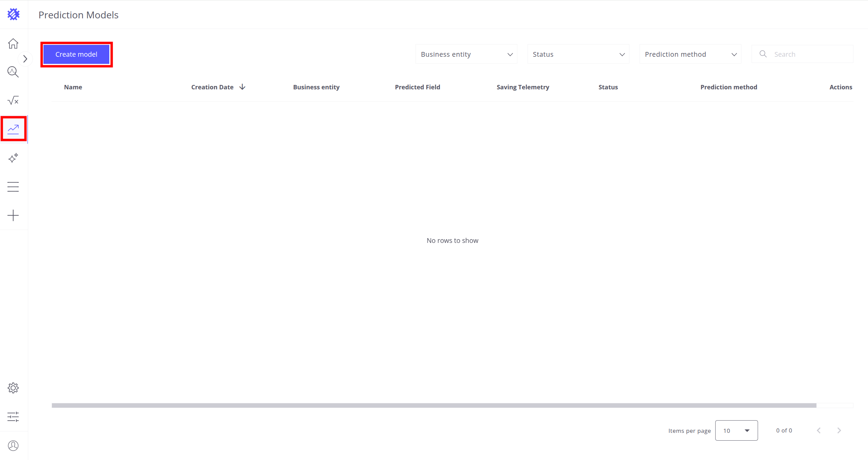The width and height of the screenshot is (868, 460).
Task: Select the prediction models trend chart icon
Action: 13,129
